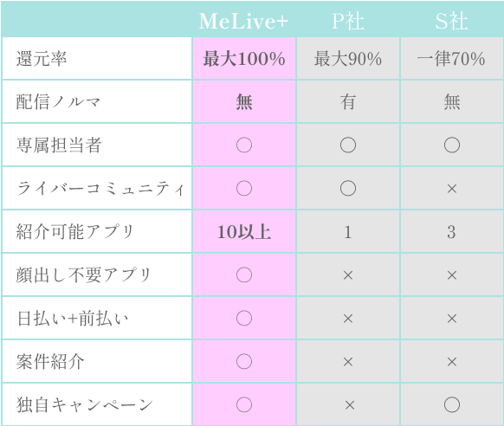
Task: Click the 有 cell under P社
Action: coord(348,102)
